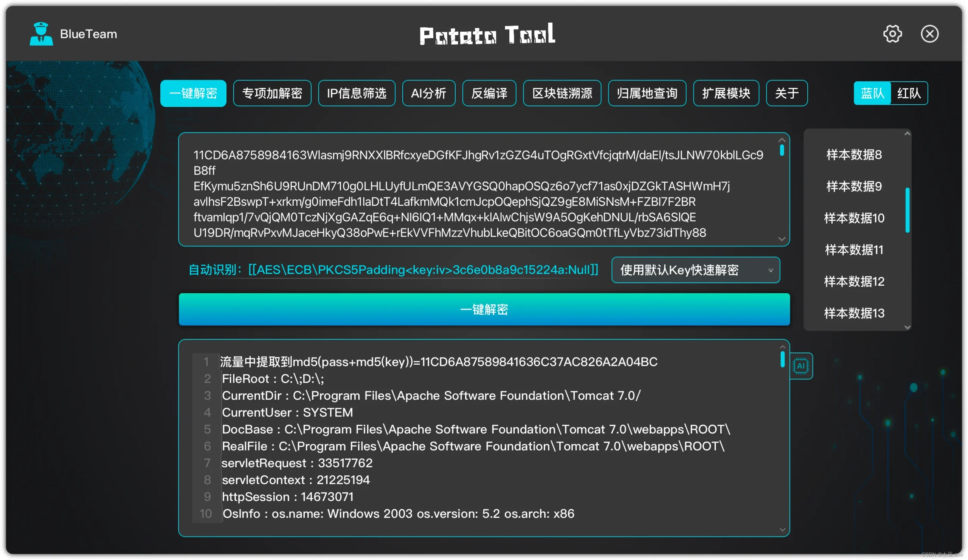Click input box scroll-up chevron
This screenshot has width=968, height=560.
pyautogui.click(x=782, y=140)
